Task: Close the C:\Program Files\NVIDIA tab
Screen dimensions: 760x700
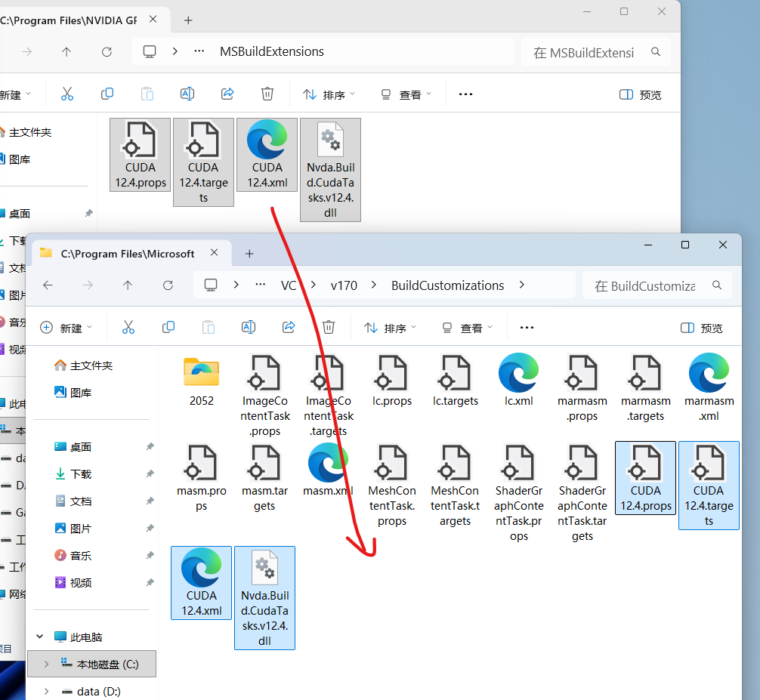Action: click(x=153, y=19)
